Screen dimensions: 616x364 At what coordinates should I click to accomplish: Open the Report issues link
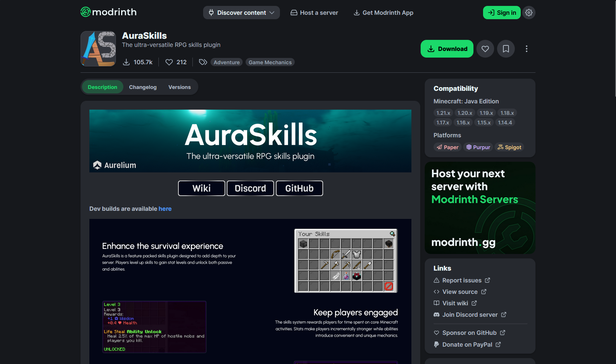[x=462, y=281]
